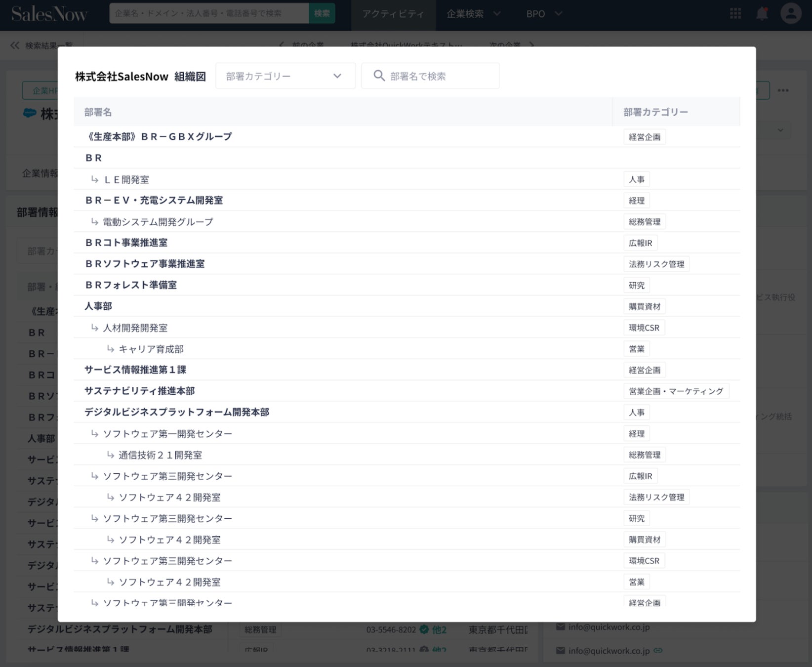Viewport: 812px width, 667px height.
Task: Select the ＬＥ開発室 row
Action: coord(406,179)
